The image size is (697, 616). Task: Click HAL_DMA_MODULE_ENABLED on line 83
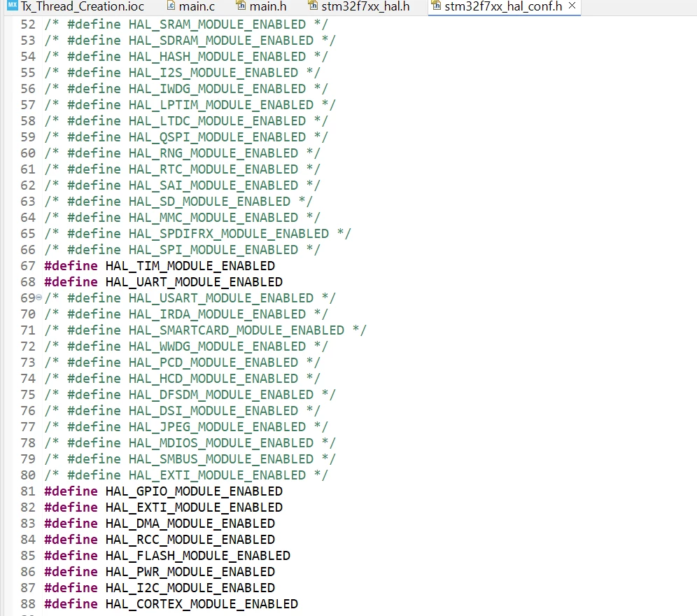[x=190, y=524]
